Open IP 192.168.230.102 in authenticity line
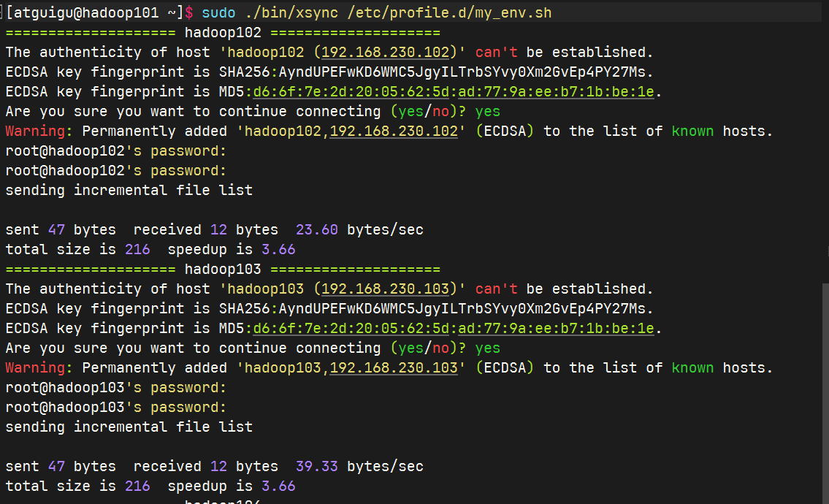Image resolution: width=829 pixels, height=504 pixels. 385,53
